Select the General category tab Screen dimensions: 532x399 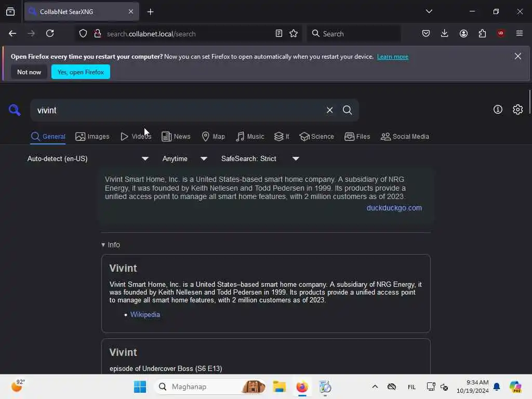tap(48, 137)
